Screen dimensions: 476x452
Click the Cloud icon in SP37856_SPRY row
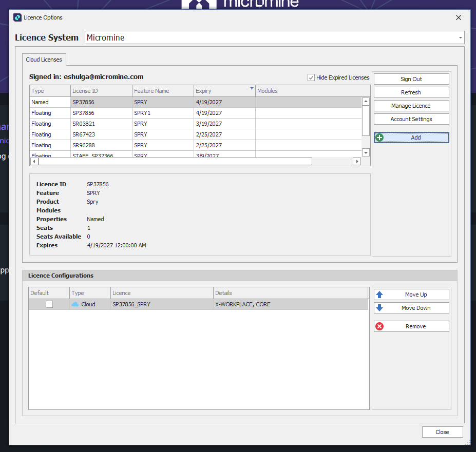[75, 304]
